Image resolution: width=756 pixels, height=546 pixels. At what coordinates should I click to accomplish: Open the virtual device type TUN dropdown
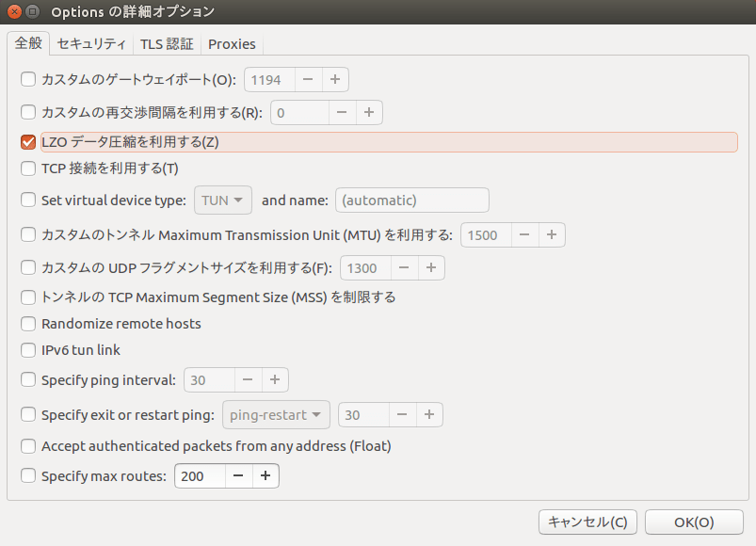222,200
